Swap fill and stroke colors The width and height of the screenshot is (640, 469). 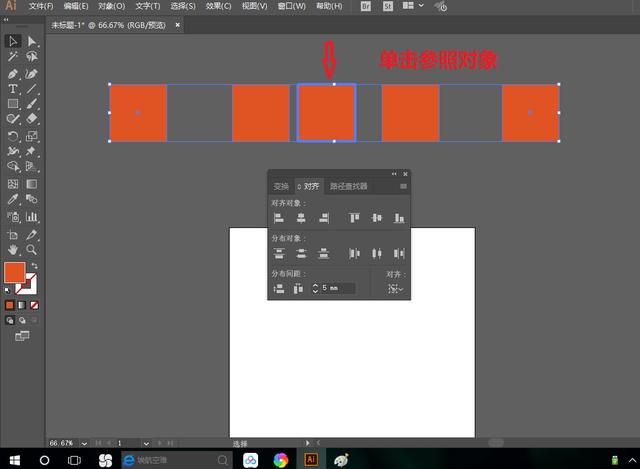click(35, 266)
